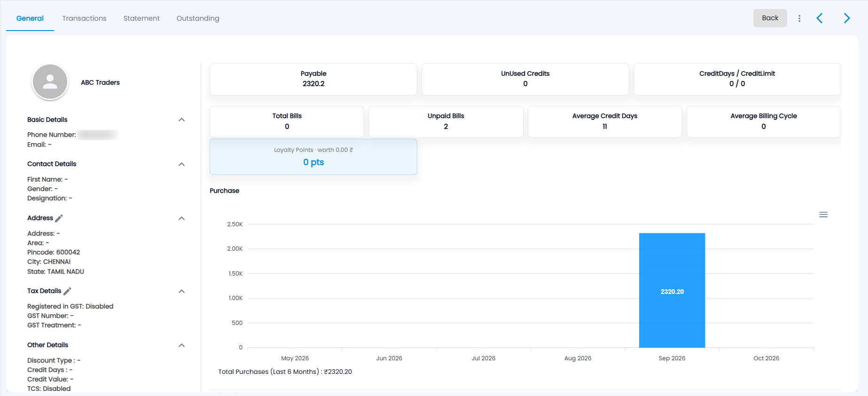Collapse the Tax Details section
The image size is (868, 396).
point(182,291)
